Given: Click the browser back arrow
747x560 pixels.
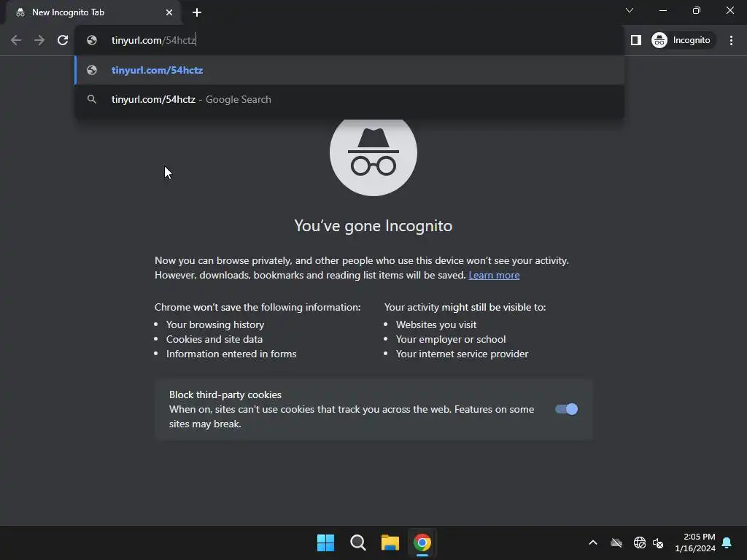Looking at the screenshot, I should click(16, 40).
